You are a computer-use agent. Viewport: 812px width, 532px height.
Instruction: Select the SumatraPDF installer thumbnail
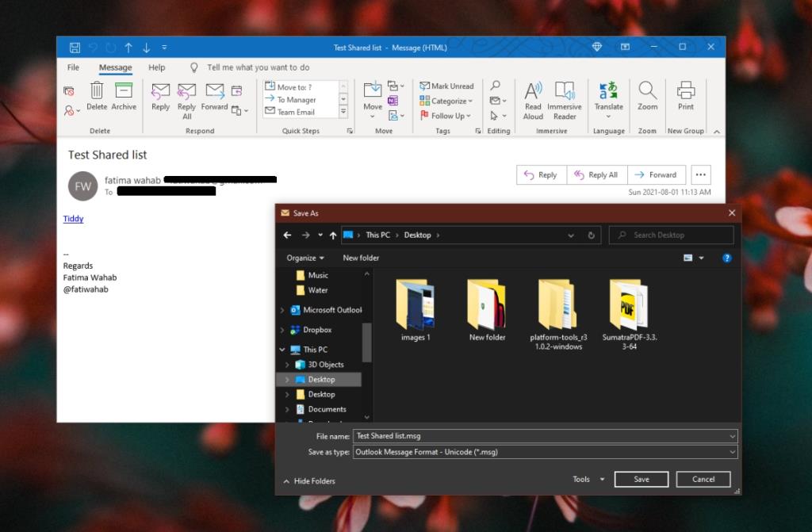[x=629, y=305]
